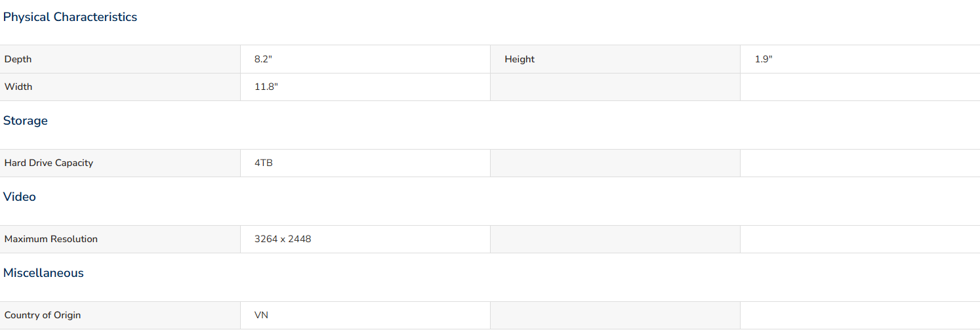Click the Storage section heading
This screenshot has width=980, height=336.
(x=26, y=121)
